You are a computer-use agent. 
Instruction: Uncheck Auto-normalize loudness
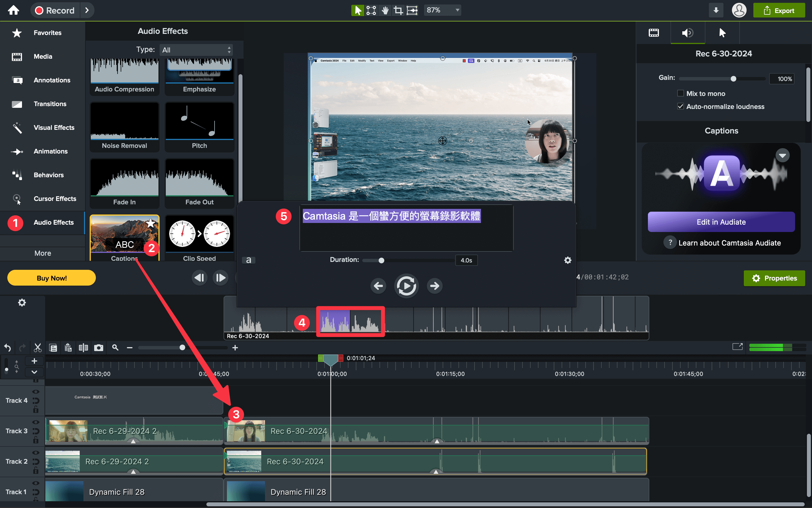click(680, 106)
